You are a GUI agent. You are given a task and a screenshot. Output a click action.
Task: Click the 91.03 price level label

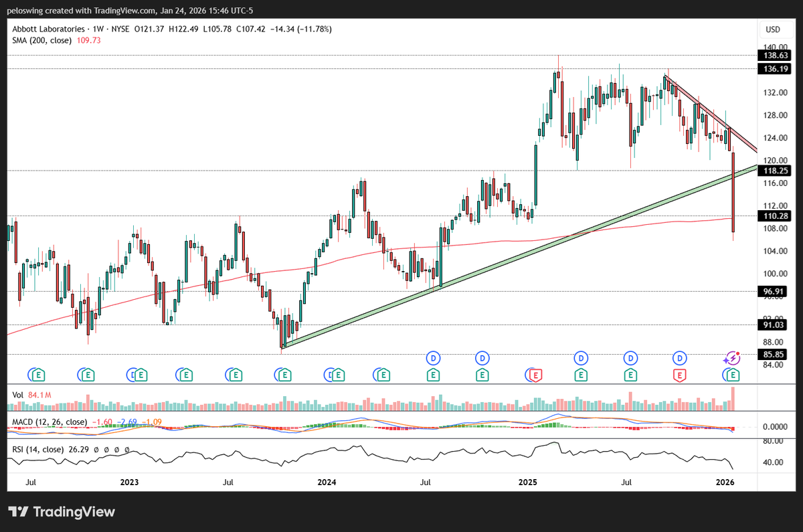click(772, 325)
